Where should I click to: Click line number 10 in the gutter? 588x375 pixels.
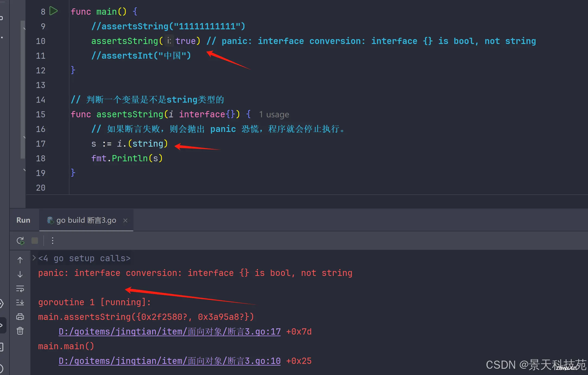click(x=41, y=41)
